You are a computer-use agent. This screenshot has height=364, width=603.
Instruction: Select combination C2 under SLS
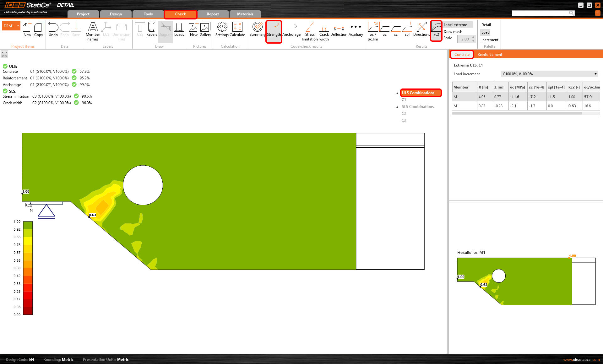click(x=404, y=114)
